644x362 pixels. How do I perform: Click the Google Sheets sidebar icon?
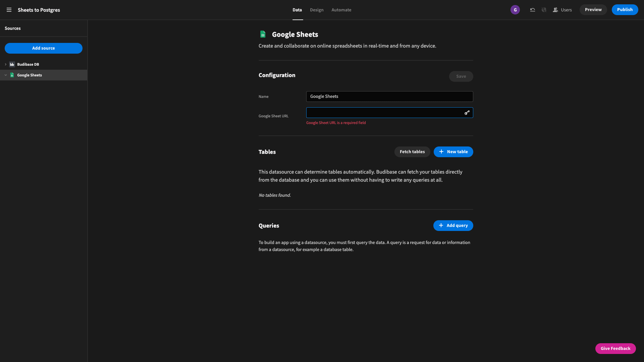click(x=12, y=75)
